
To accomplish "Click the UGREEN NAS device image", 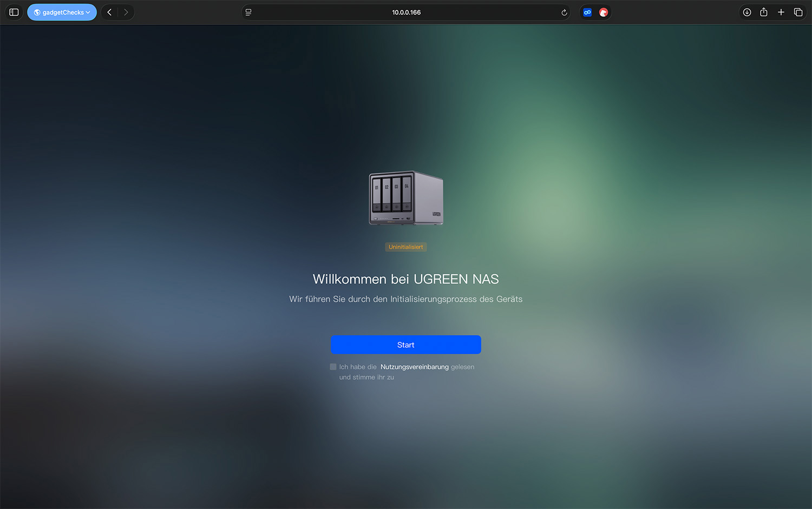I will point(406,198).
